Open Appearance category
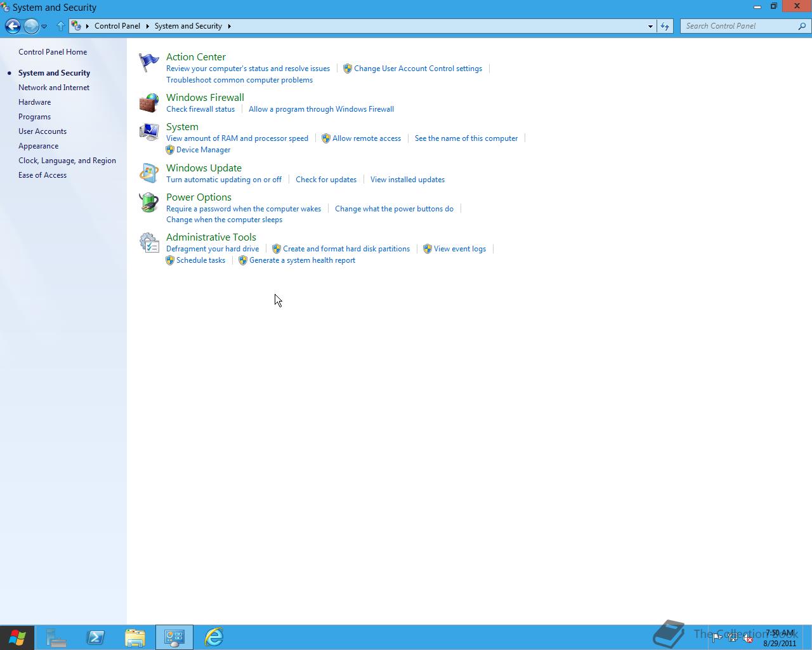This screenshot has height=650, width=812. (38, 146)
